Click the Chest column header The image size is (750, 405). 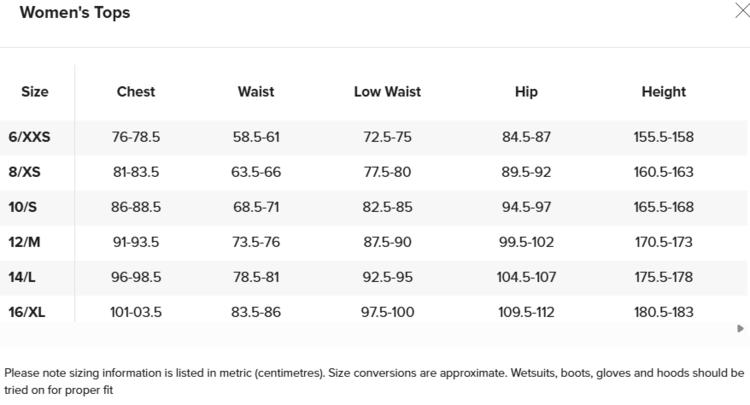[x=136, y=91]
